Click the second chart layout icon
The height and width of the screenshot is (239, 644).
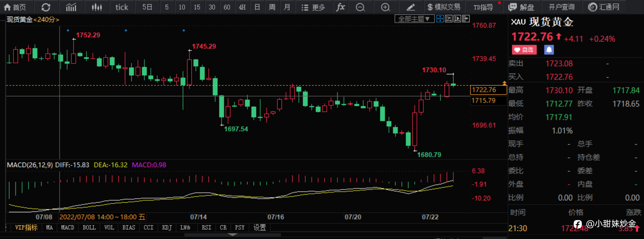tap(448, 19)
